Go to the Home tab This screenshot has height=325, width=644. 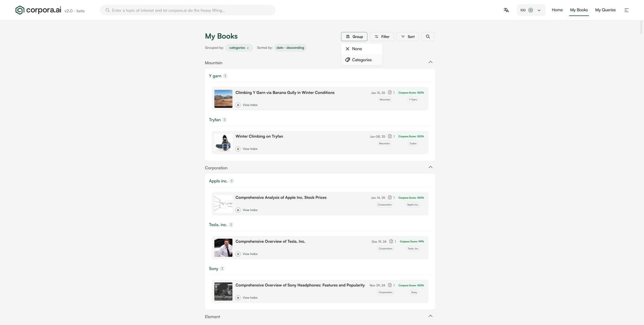[557, 10]
